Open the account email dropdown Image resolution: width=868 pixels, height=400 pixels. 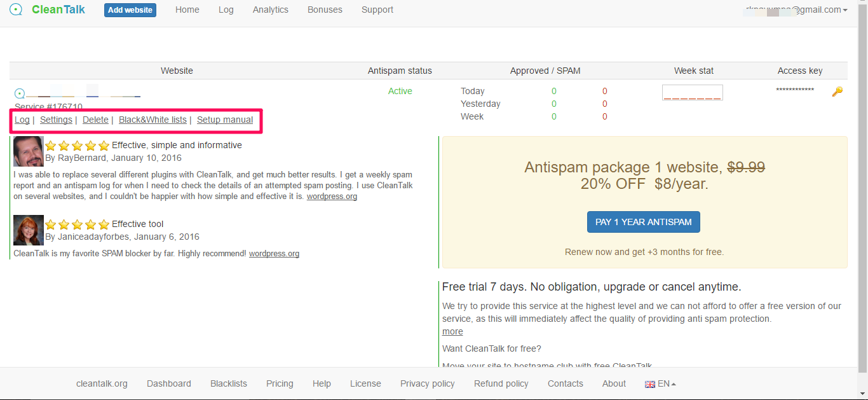(x=797, y=10)
